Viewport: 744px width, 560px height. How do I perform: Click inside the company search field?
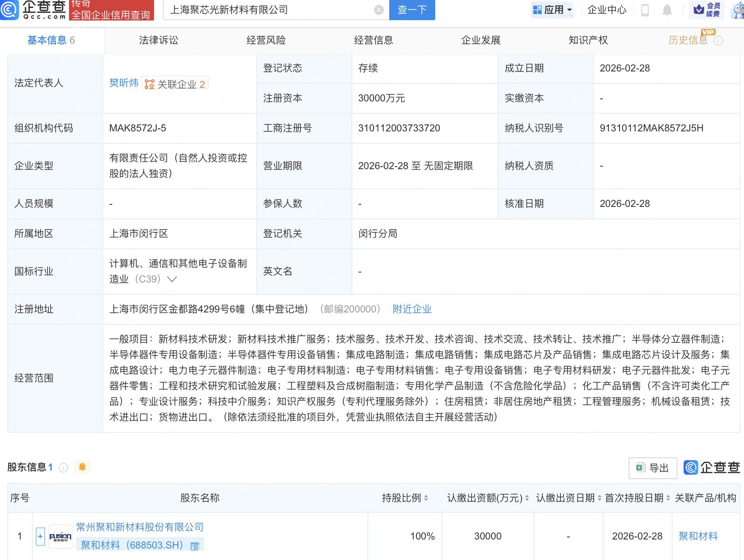click(267, 10)
